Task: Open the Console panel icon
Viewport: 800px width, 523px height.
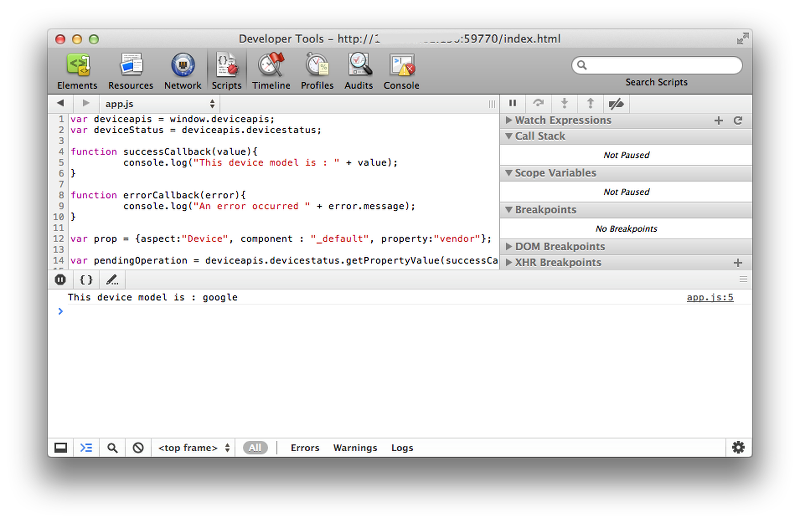Action: coord(402,71)
